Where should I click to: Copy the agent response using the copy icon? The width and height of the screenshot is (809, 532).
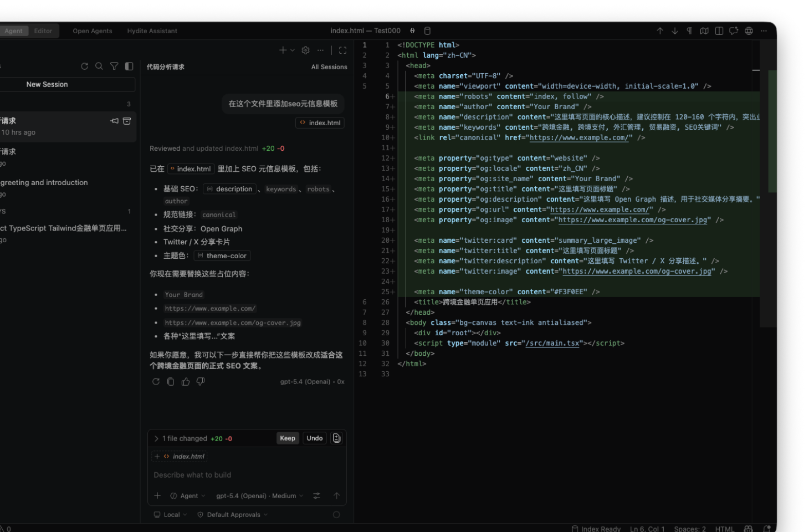171,381
